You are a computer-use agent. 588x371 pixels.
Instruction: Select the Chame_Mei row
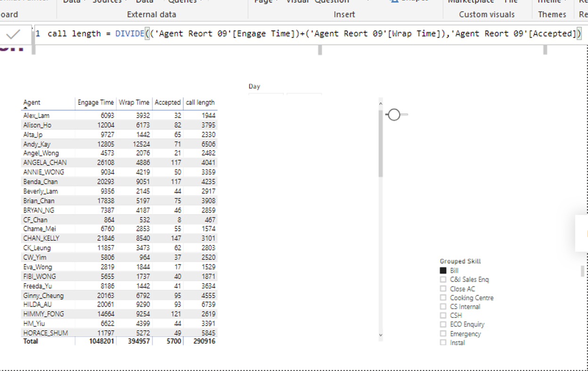pos(120,229)
